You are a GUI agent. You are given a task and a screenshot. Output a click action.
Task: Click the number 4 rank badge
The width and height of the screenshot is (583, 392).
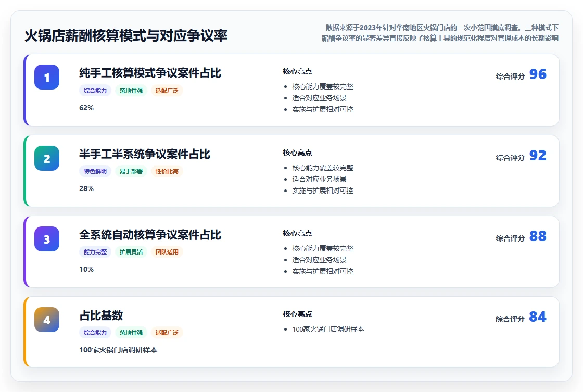[x=47, y=320]
